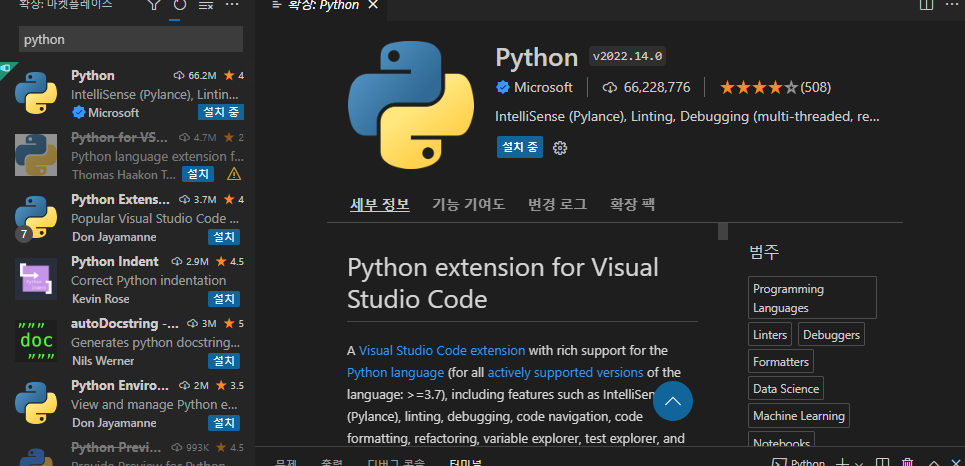Click 설치 중 badge on Python list row
This screenshot has width=965, height=466.
pyautogui.click(x=221, y=112)
